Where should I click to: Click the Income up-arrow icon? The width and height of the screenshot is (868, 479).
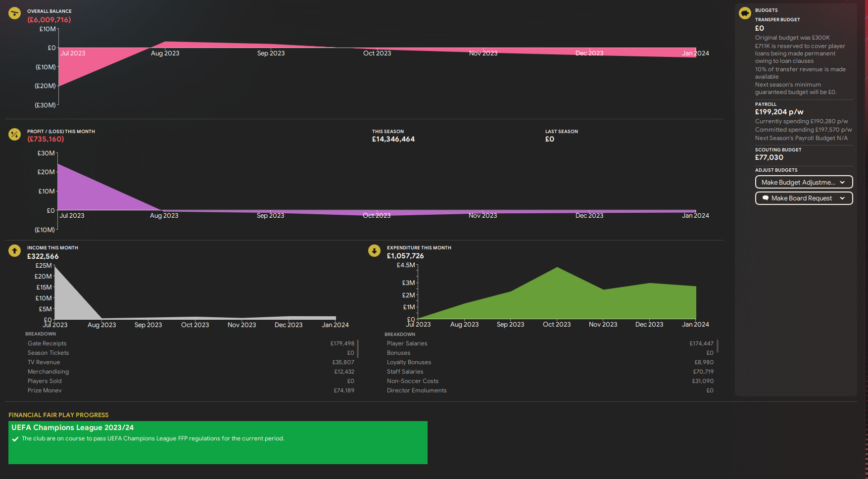pyautogui.click(x=15, y=251)
